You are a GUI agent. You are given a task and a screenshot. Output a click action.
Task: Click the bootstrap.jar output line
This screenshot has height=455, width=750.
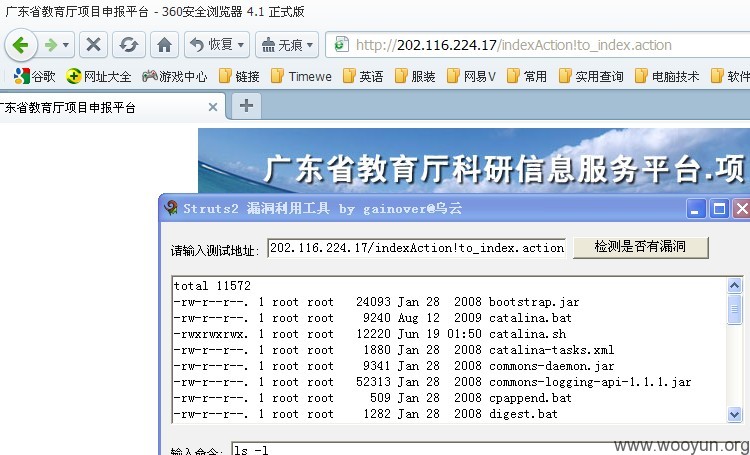click(x=376, y=302)
